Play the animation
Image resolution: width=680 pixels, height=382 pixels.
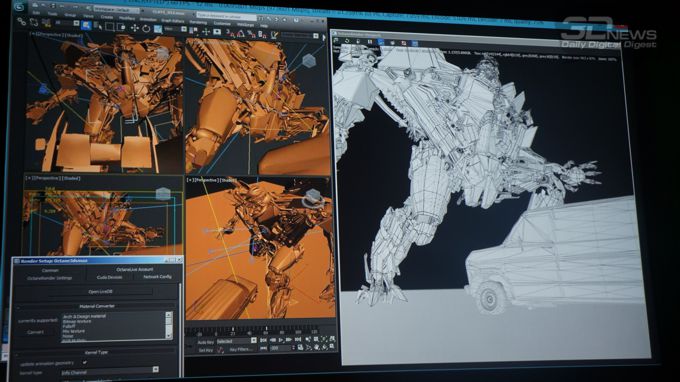(x=281, y=340)
